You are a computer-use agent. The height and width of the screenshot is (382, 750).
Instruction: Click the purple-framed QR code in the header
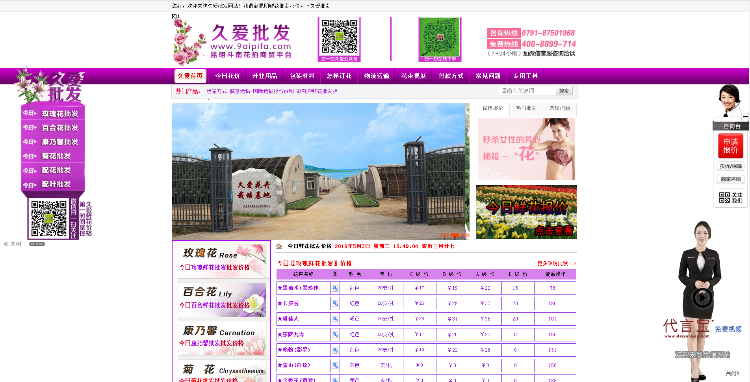(x=339, y=40)
